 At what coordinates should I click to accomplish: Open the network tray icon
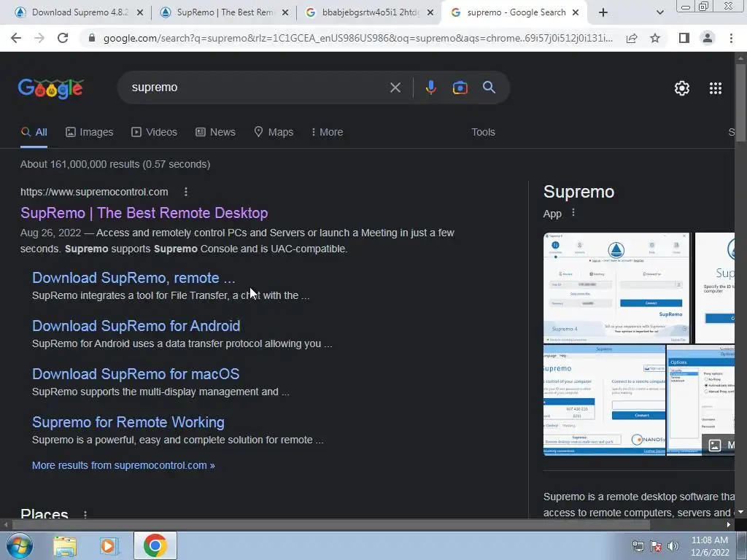638,546
